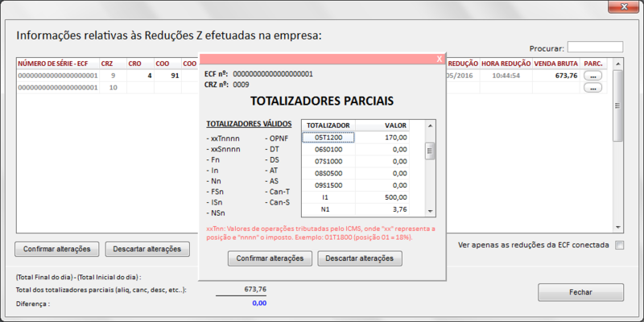644x322 pixels.
Task: Enable 'Ver apenas as reduções da ECF conectada'
Action: pyautogui.click(x=619, y=246)
